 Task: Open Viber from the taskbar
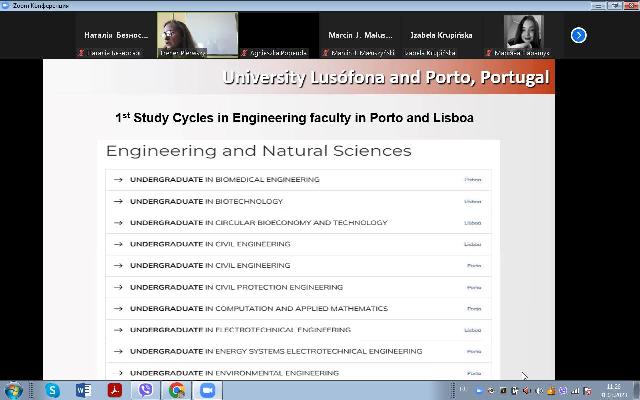146,391
